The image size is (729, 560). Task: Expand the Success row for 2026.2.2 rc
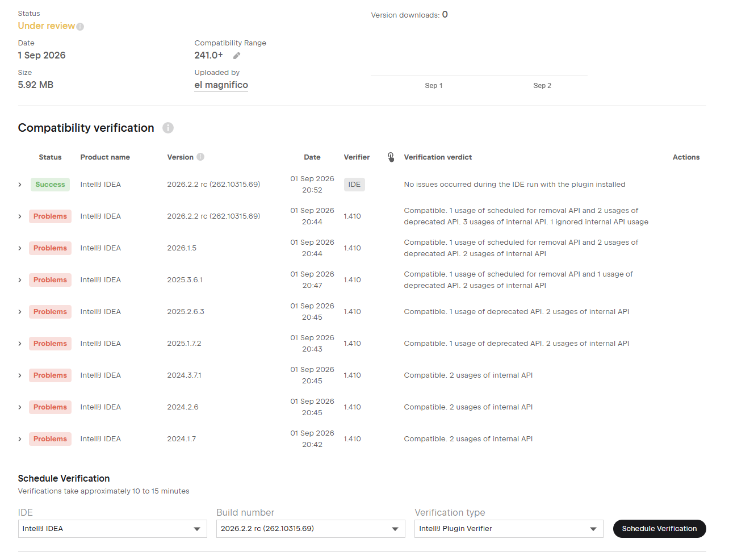click(x=20, y=185)
